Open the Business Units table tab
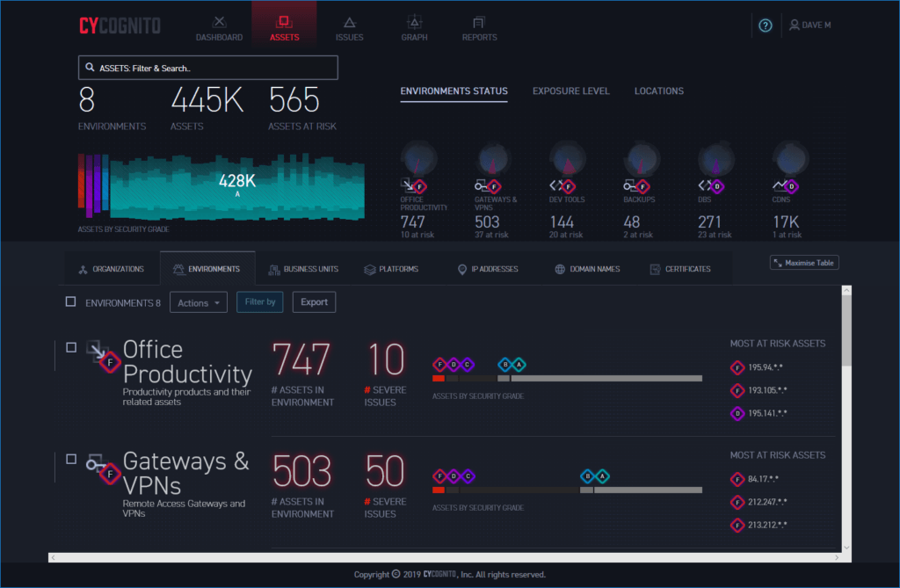900x588 pixels. tap(303, 269)
